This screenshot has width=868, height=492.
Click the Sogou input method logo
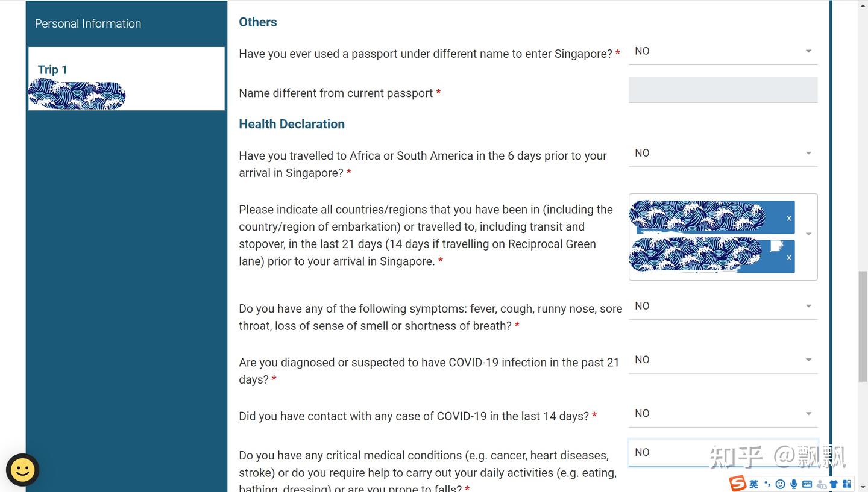pos(738,483)
